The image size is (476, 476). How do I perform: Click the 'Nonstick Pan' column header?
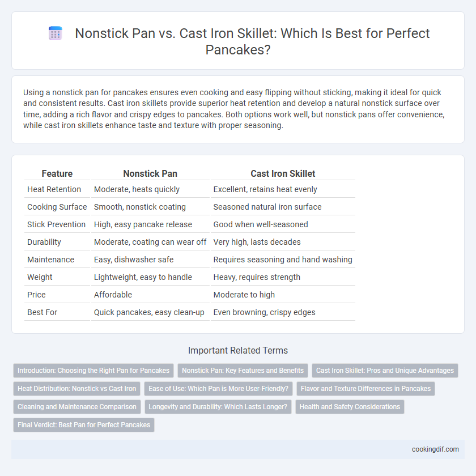point(150,173)
